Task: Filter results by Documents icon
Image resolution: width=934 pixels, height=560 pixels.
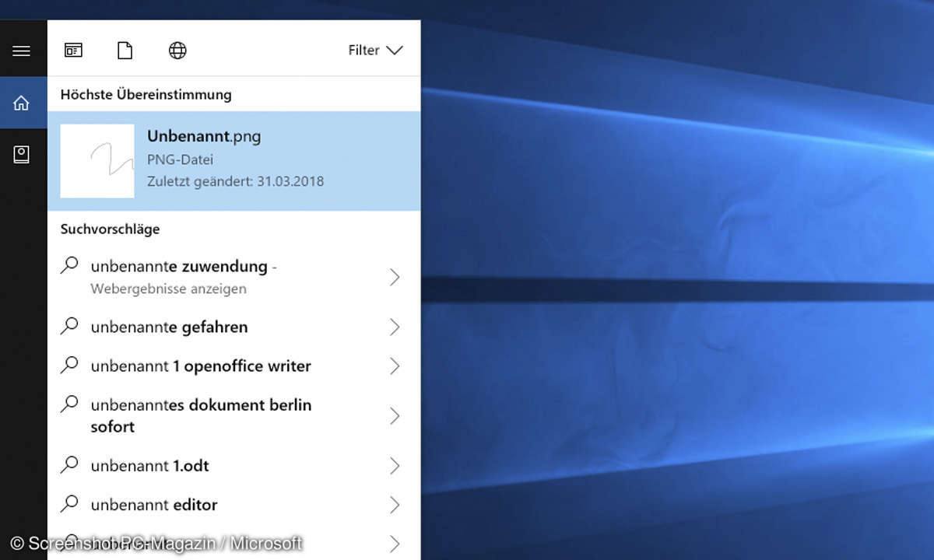Action: point(125,51)
